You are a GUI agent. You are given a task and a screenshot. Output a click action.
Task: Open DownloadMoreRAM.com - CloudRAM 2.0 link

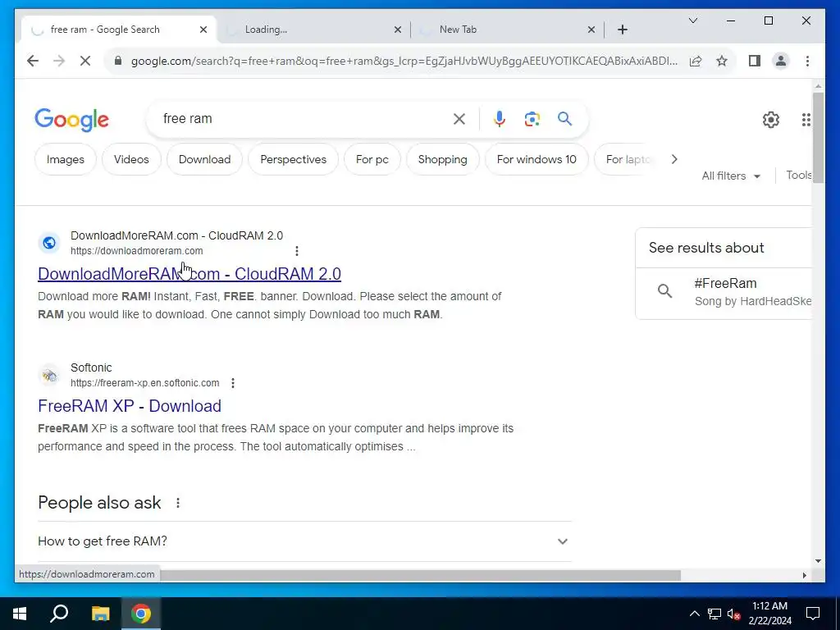point(189,274)
